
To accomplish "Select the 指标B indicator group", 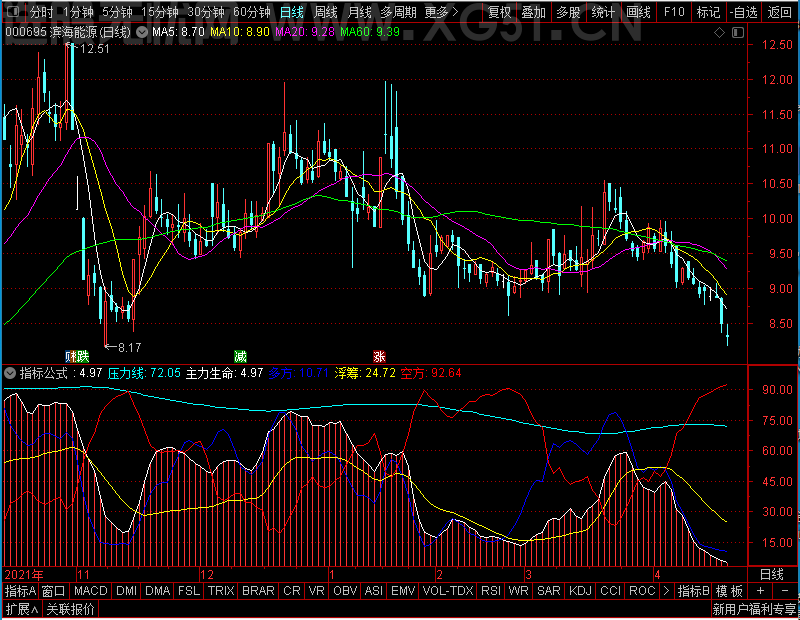I will coord(693,591).
